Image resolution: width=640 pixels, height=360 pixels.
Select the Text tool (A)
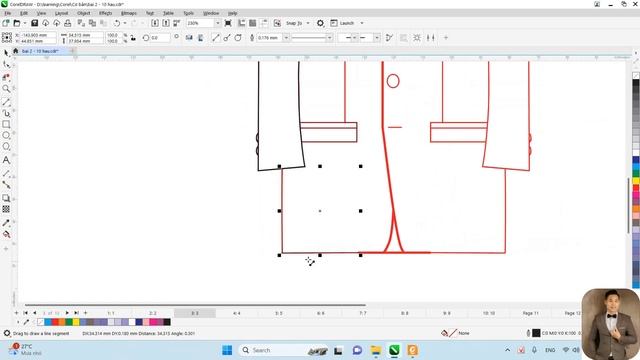(x=6, y=160)
